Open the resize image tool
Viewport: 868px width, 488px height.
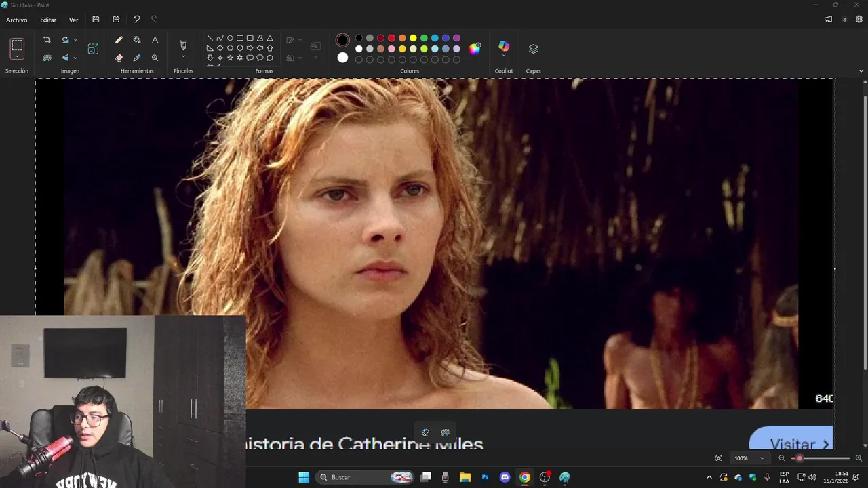tap(93, 49)
